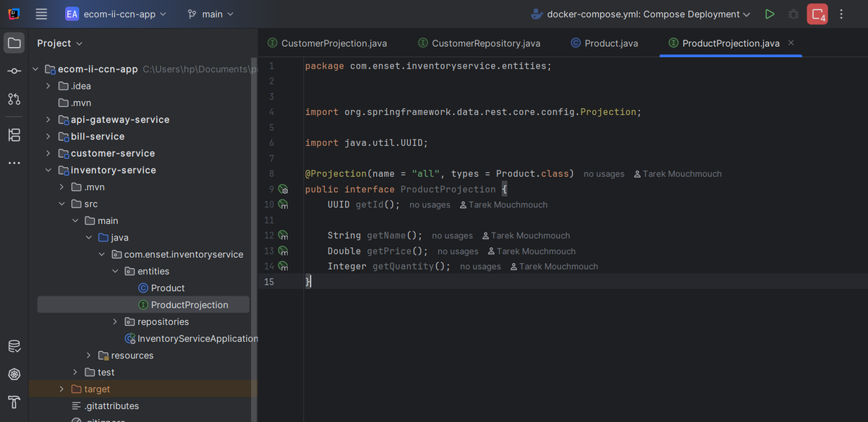The image size is (868, 422).
Task: Click the 'no usages' hint next to getName()
Action: 452,236
